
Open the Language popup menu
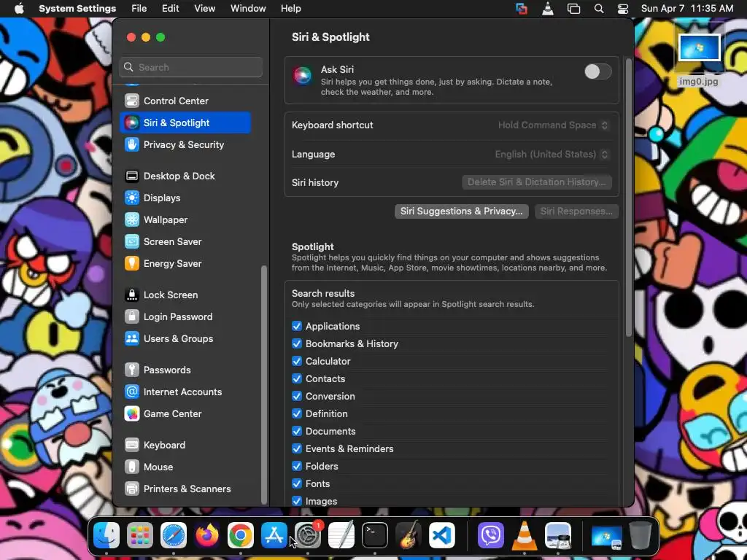tap(551, 155)
